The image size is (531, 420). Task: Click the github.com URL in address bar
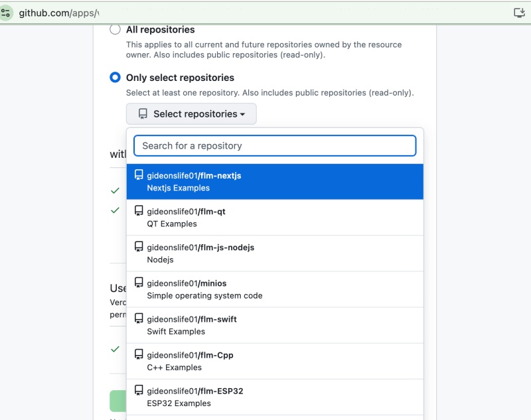[x=59, y=13]
